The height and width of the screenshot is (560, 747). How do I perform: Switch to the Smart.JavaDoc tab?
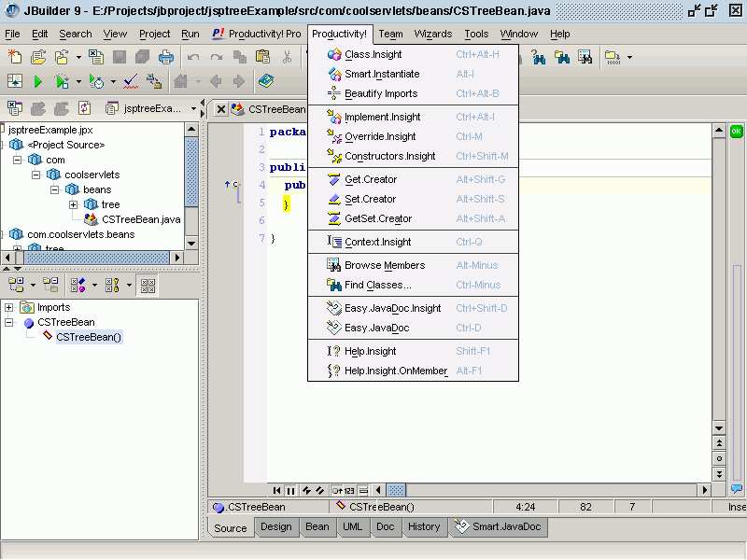coord(499,526)
